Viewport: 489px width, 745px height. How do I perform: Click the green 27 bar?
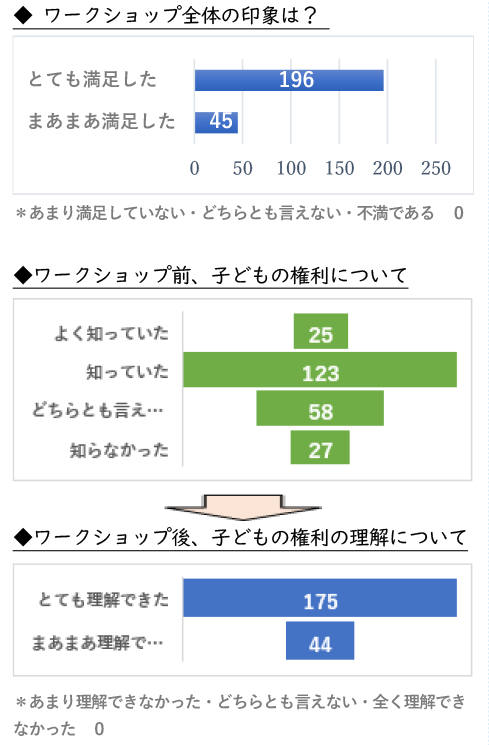pos(320,447)
